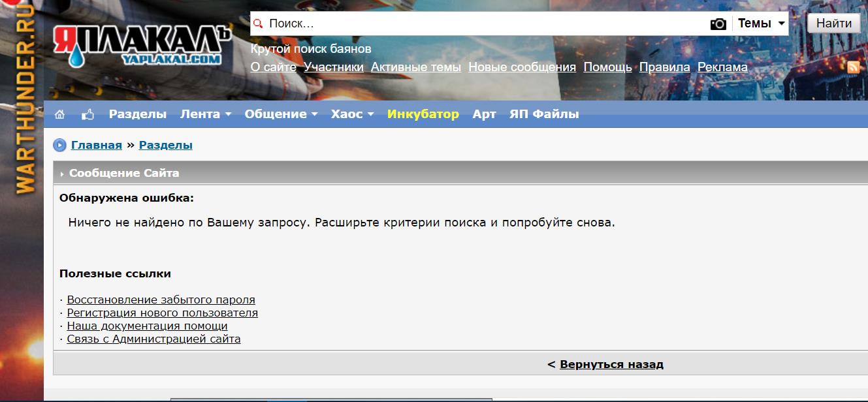Click the Сообщение Сайта panel header

460,173
